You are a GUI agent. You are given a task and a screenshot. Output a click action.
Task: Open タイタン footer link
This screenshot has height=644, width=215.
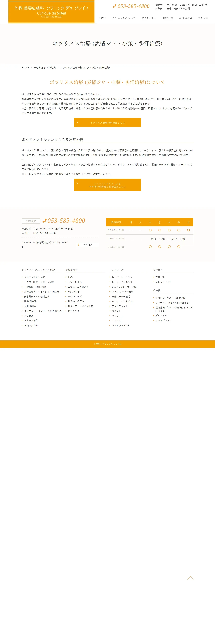[x=116, y=311]
